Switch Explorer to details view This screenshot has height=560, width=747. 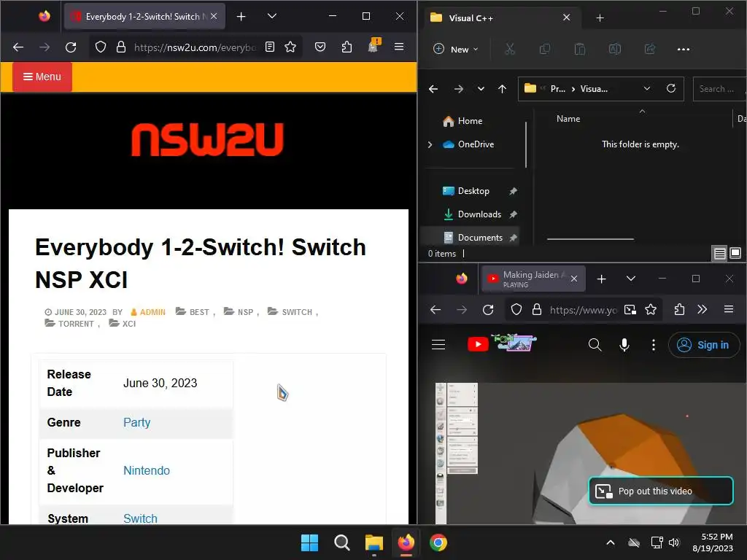719,254
